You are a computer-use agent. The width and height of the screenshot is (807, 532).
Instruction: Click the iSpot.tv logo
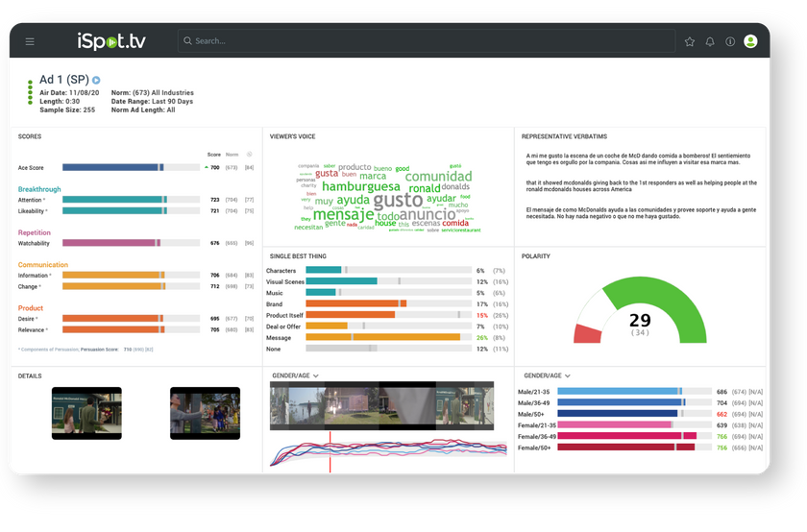click(x=111, y=40)
